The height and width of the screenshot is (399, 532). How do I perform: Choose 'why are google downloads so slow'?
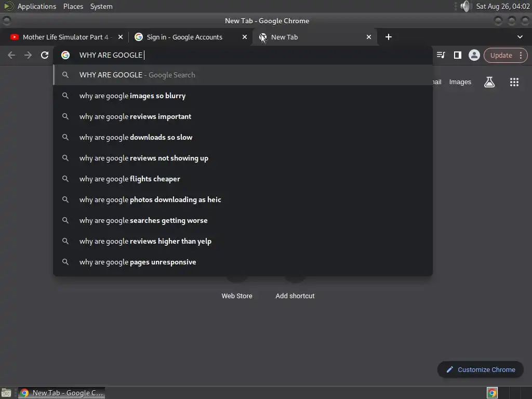click(x=243, y=137)
